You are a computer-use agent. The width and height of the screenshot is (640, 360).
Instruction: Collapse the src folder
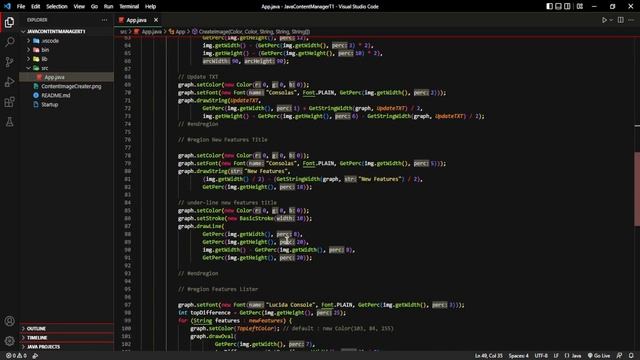pos(44,68)
